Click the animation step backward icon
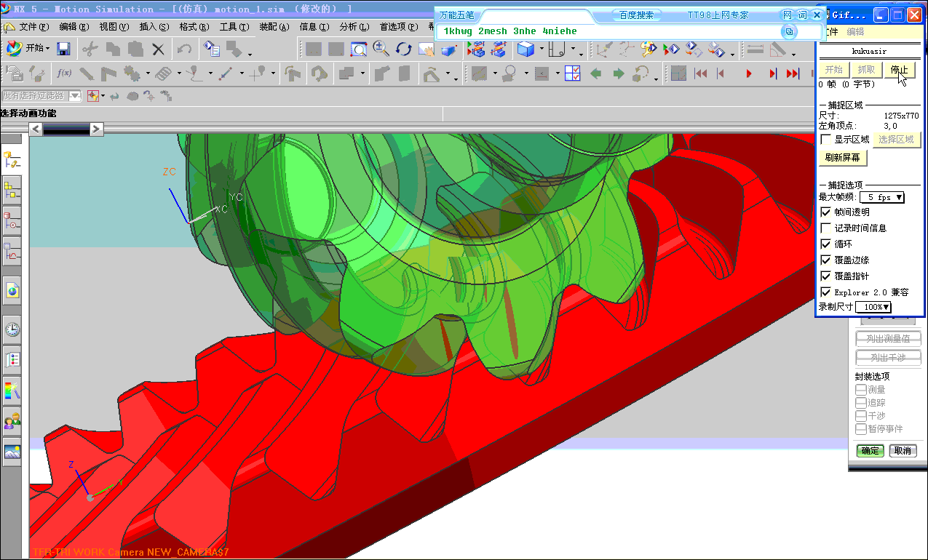Viewport: 928px width, 560px height. click(x=721, y=73)
